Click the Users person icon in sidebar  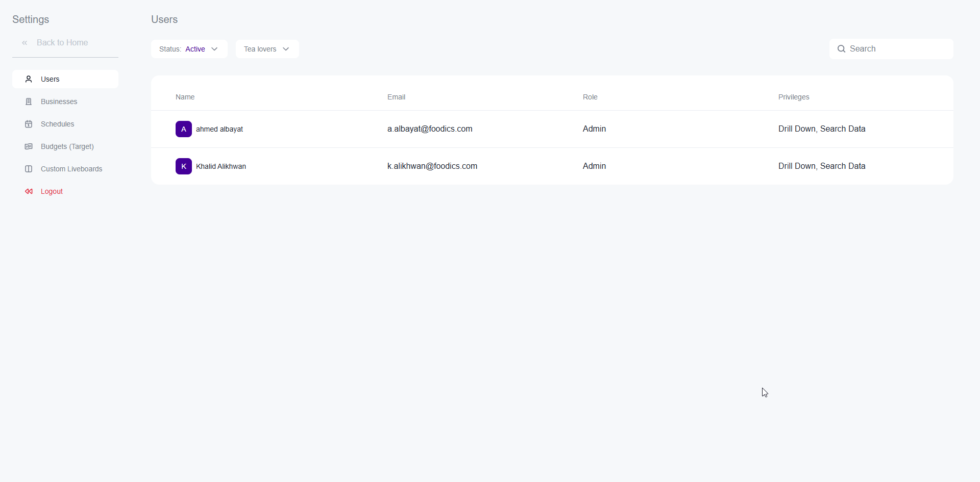(x=29, y=79)
